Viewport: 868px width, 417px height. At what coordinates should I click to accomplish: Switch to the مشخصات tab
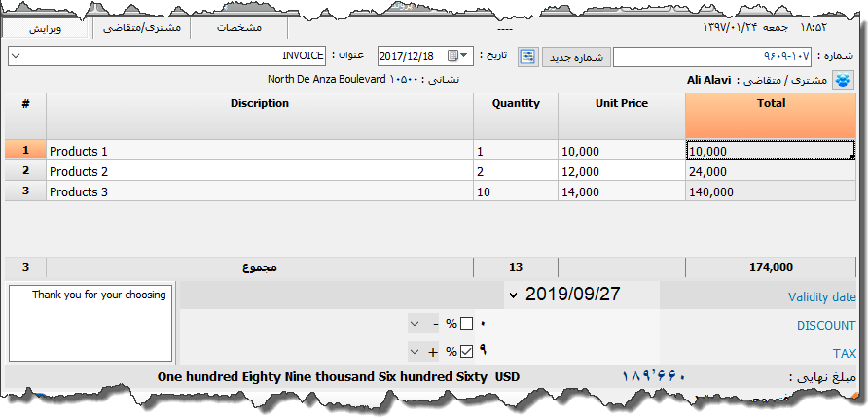pyautogui.click(x=239, y=28)
